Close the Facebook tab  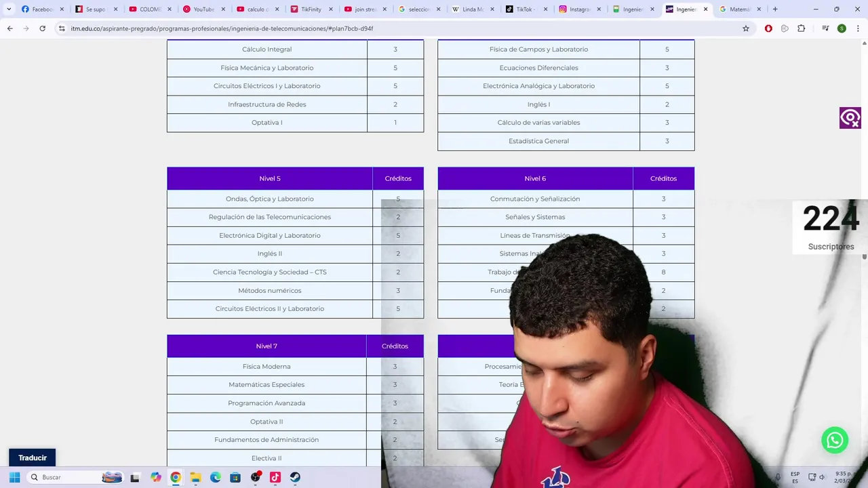62,9
